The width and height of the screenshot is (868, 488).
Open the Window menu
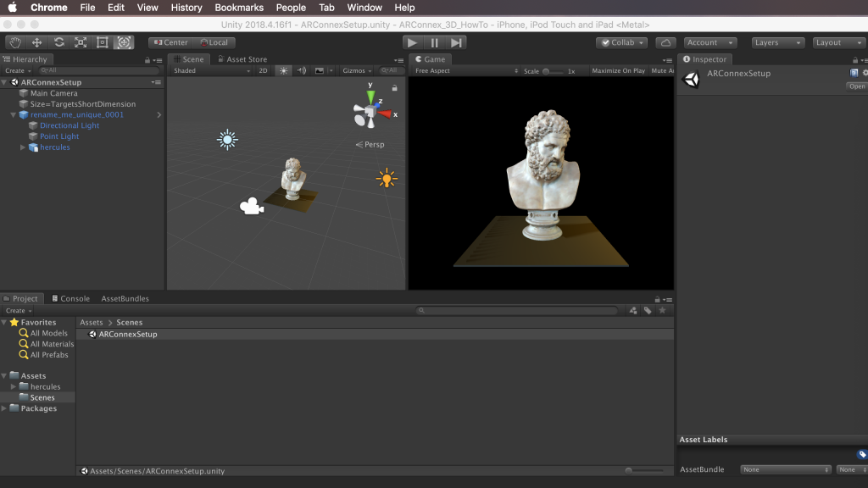coord(364,8)
